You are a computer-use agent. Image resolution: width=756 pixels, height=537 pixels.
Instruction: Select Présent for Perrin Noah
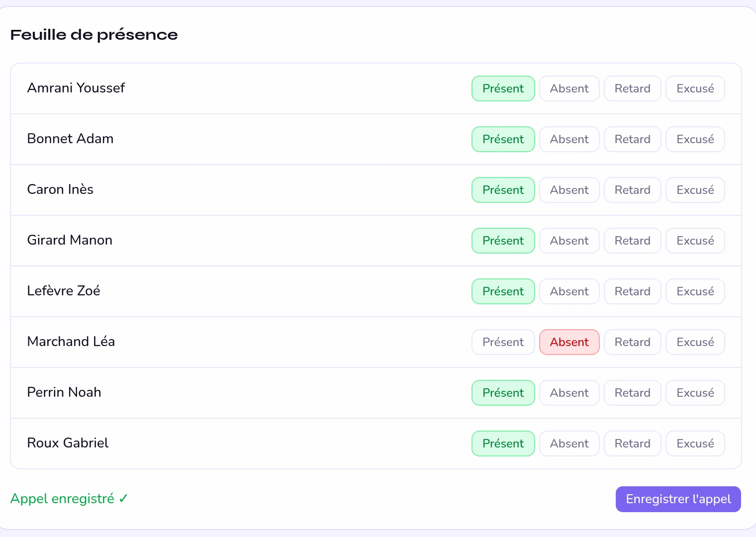coord(503,393)
